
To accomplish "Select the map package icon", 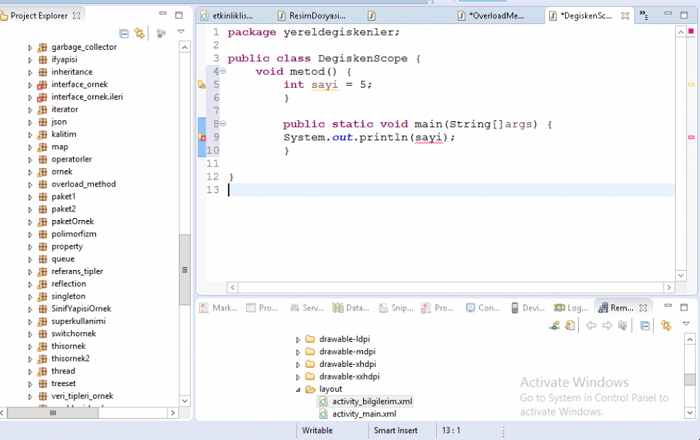I will coord(42,147).
